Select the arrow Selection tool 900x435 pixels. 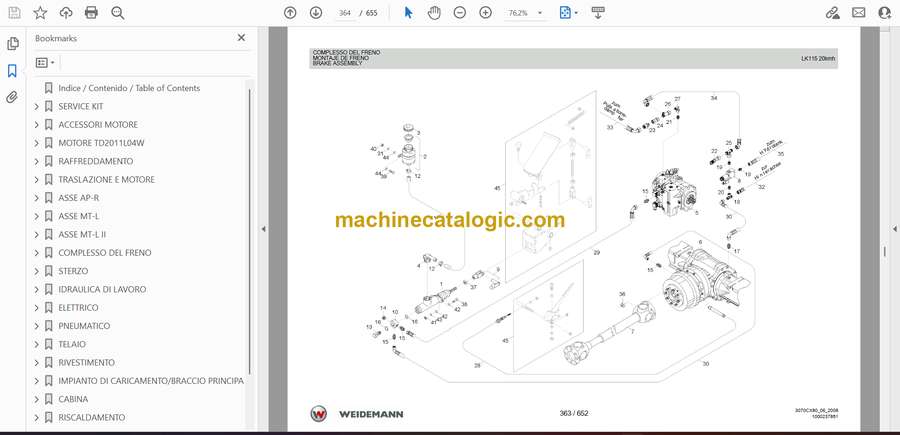pos(408,13)
